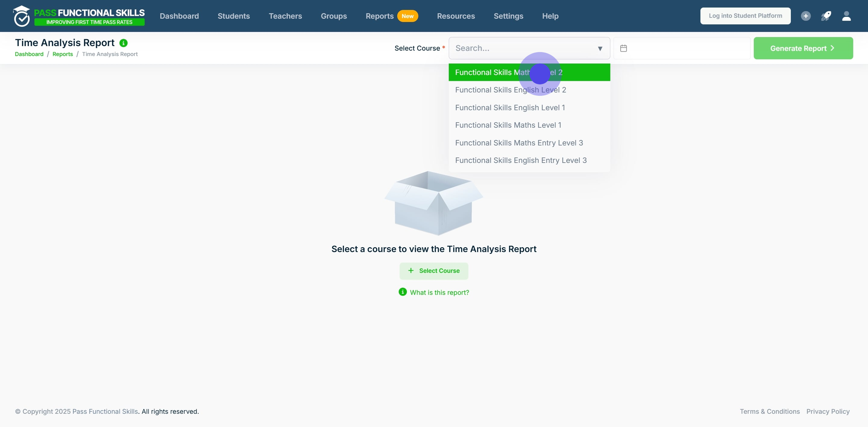Choose Functional Skills English Entry Level 3
This screenshot has height=427, width=868.
click(520, 160)
